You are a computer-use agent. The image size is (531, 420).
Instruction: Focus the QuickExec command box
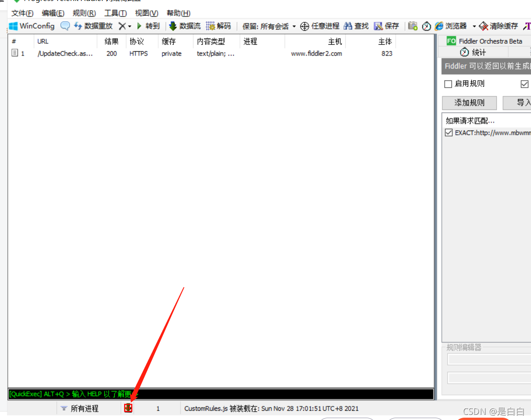coord(221,394)
